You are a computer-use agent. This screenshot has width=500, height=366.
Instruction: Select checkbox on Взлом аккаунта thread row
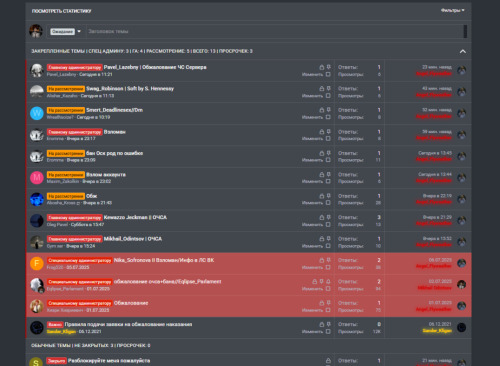pyautogui.click(x=328, y=181)
